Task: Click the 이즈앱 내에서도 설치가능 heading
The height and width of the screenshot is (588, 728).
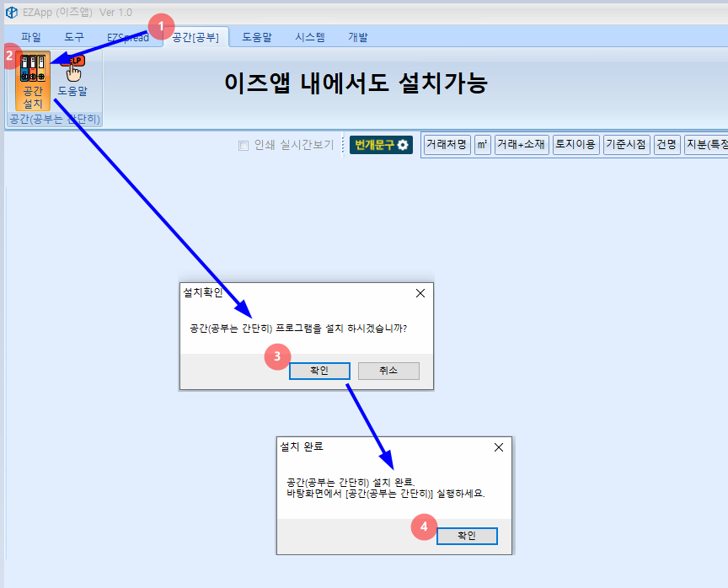Action: 356,83
